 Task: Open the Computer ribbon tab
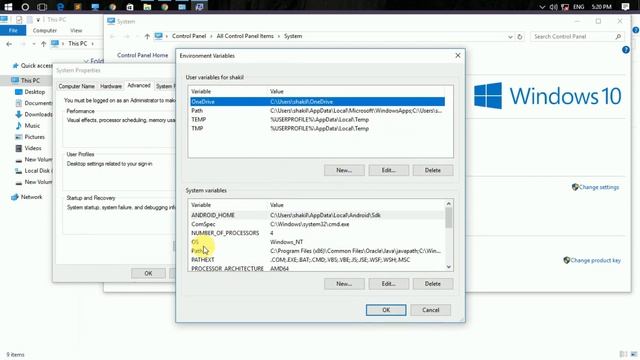[x=44, y=30]
